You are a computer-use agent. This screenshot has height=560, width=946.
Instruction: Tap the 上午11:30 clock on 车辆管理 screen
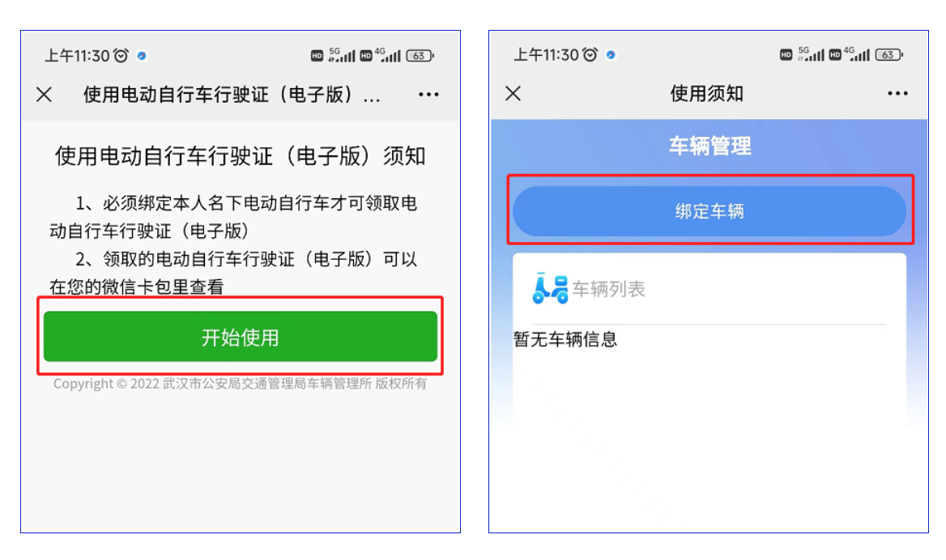point(546,55)
